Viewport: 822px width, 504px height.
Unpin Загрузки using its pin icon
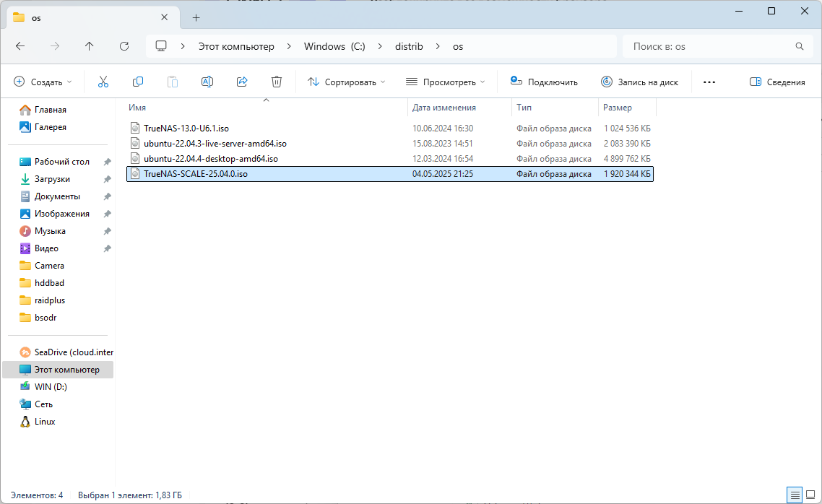tap(108, 179)
